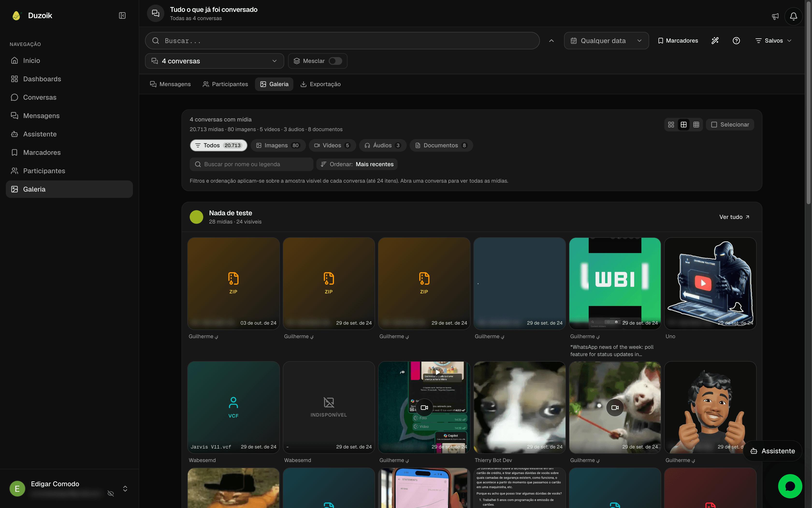This screenshot has width=812, height=508.
Task: Expand the Salvos dropdown
Action: pyautogui.click(x=773, y=41)
